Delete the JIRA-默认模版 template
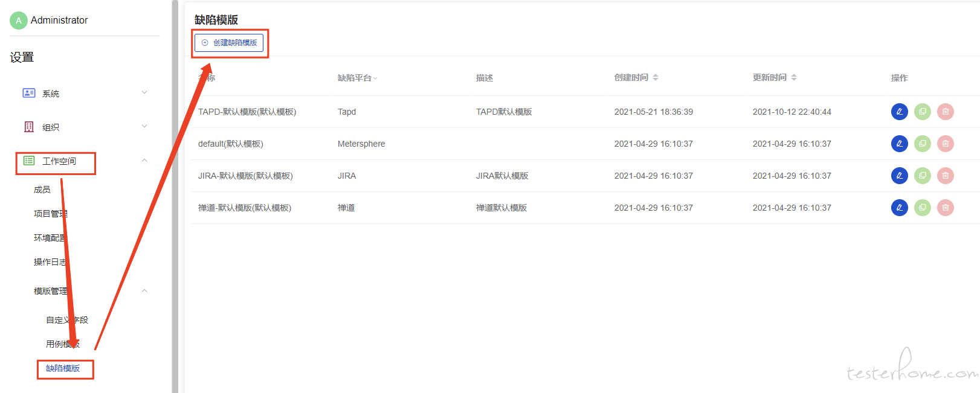The image size is (980, 393). click(x=946, y=176)
